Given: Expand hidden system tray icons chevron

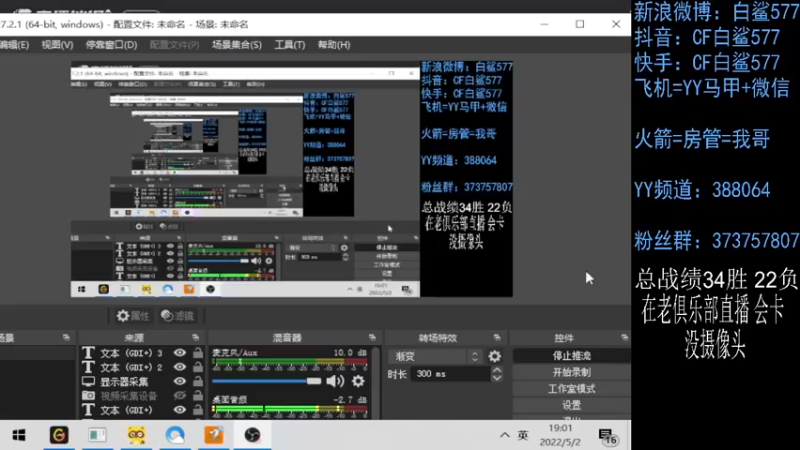Looking at the screenshot, I should [x=505, y=435].
